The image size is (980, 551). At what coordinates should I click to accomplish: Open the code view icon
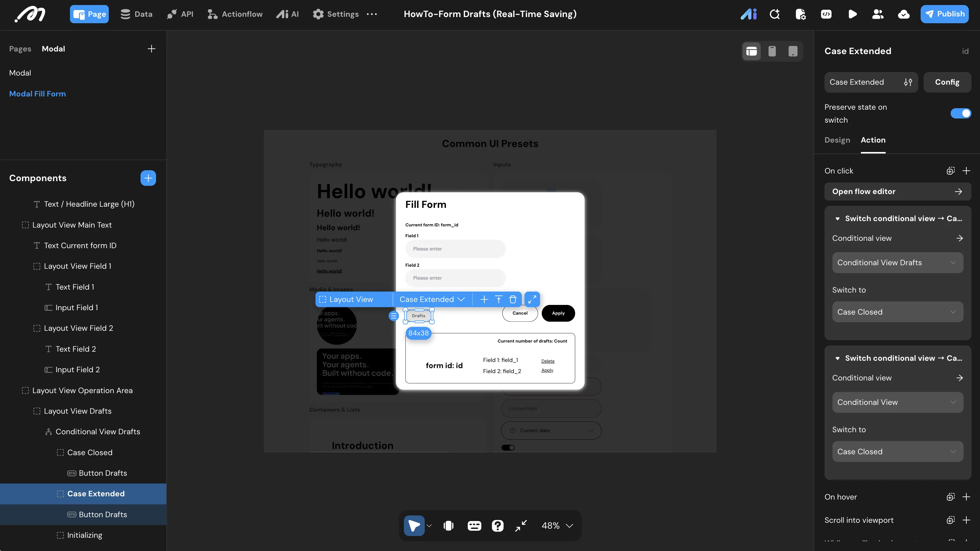point(826,14)
